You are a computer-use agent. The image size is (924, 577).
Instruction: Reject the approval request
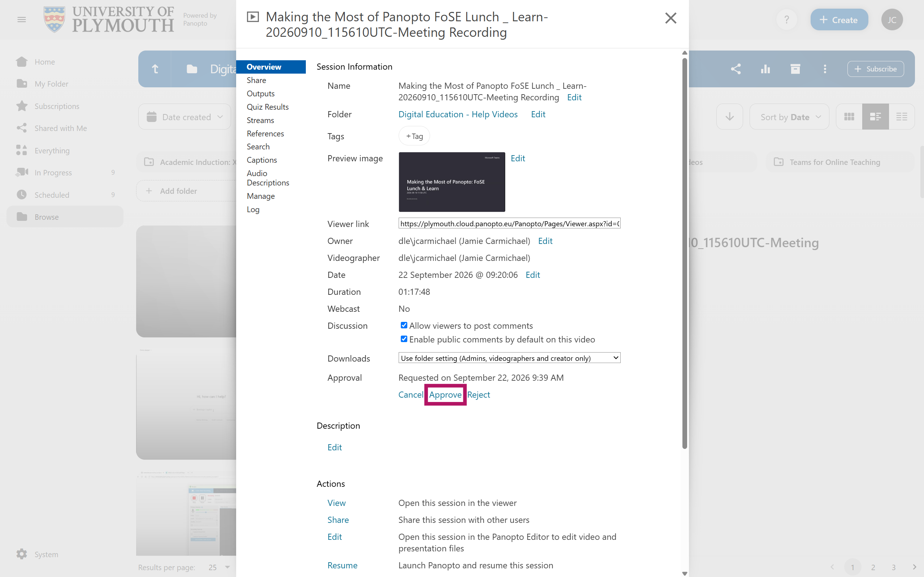(478, 394)
